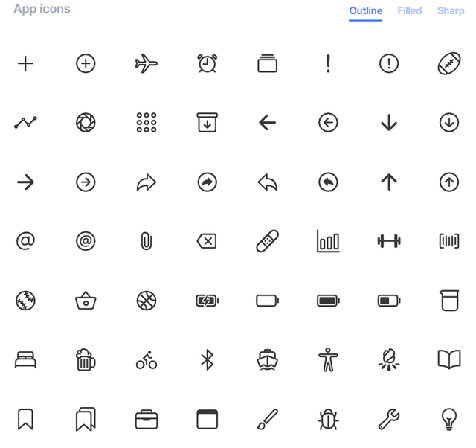476x448 pixels.
Task: Select the full battery icon
Action: [x=328, y=301]
